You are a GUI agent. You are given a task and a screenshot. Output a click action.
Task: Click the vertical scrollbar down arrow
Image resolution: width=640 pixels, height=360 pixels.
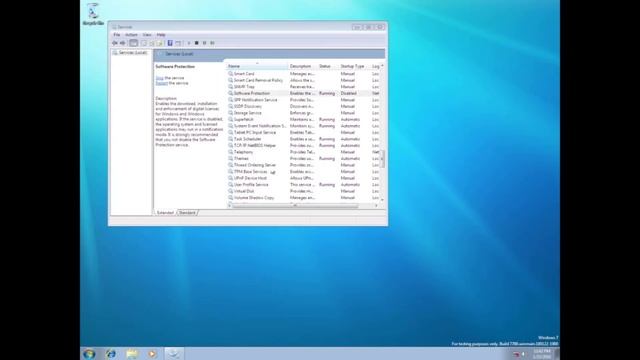[382, 200]
